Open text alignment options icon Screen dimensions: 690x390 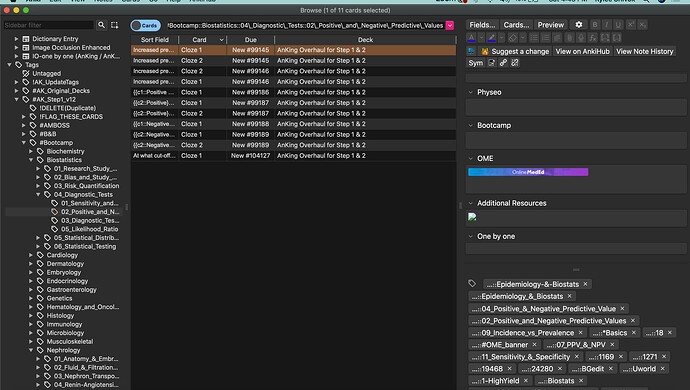(x=557, y=38)
